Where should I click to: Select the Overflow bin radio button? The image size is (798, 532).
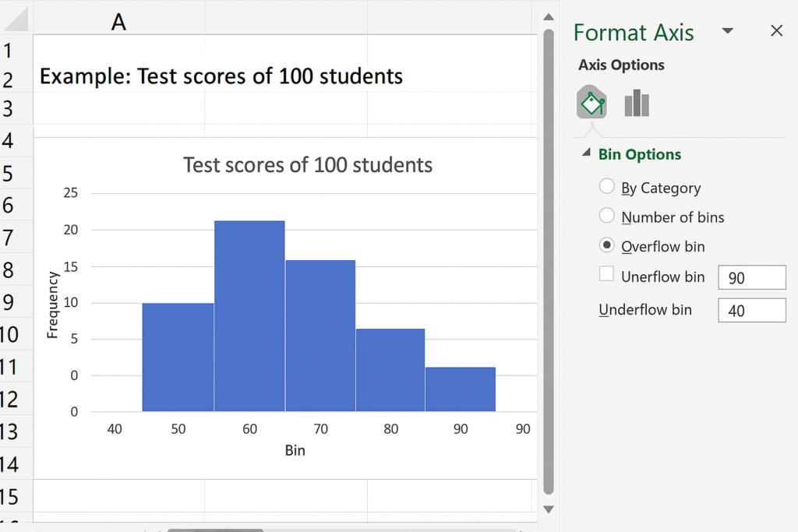tap(607, 245)
